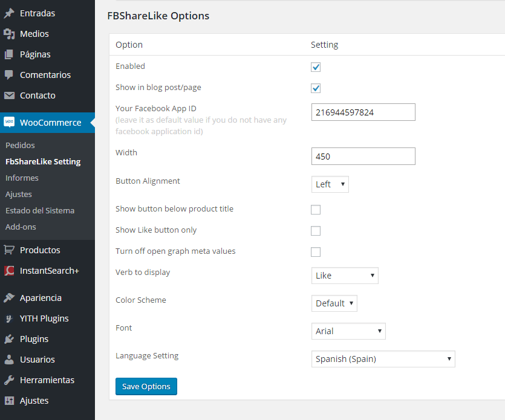Open the Usuarios menu
The height and width of the screenshot is (420, 505).
47,360
